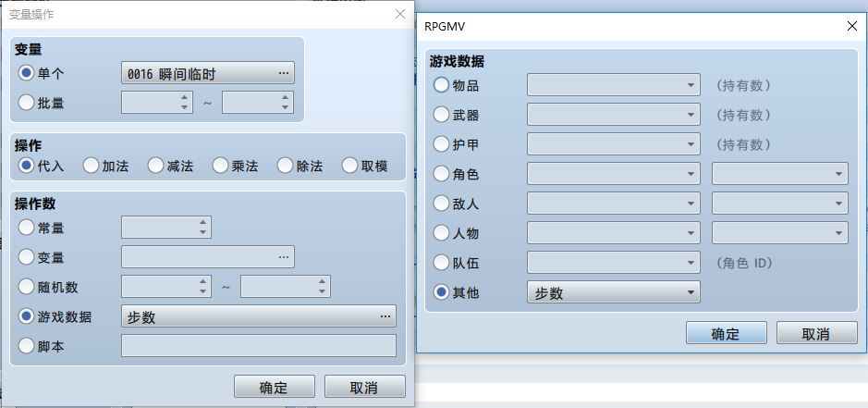
Task: Select the 除法 operation radio button
Action: [x=285, y=166]
